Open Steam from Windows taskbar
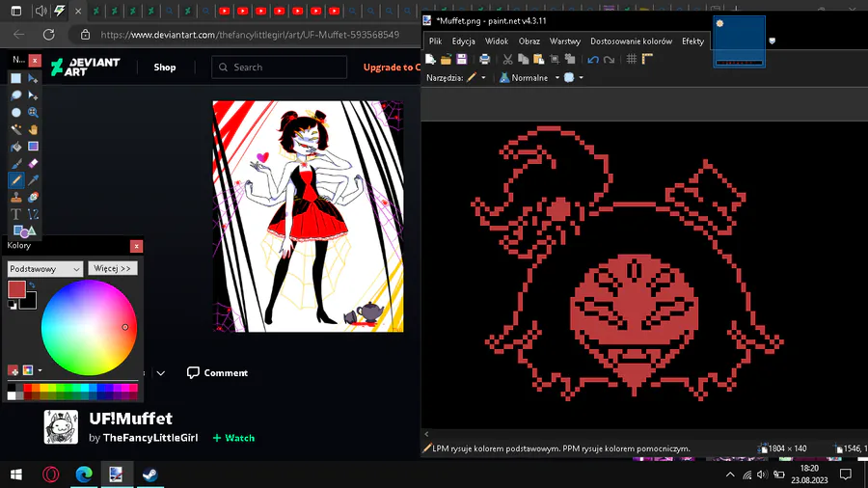 pyautogui.click(x=150, y=474)
